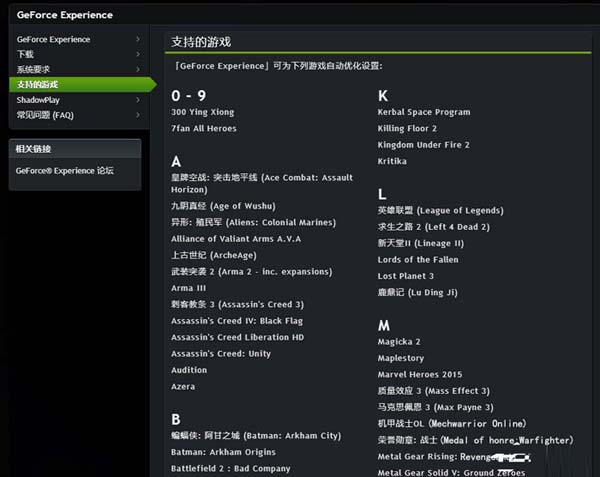
Task: Expand the ShadowPlay menu arrow
Action: [x=138, y=100]
